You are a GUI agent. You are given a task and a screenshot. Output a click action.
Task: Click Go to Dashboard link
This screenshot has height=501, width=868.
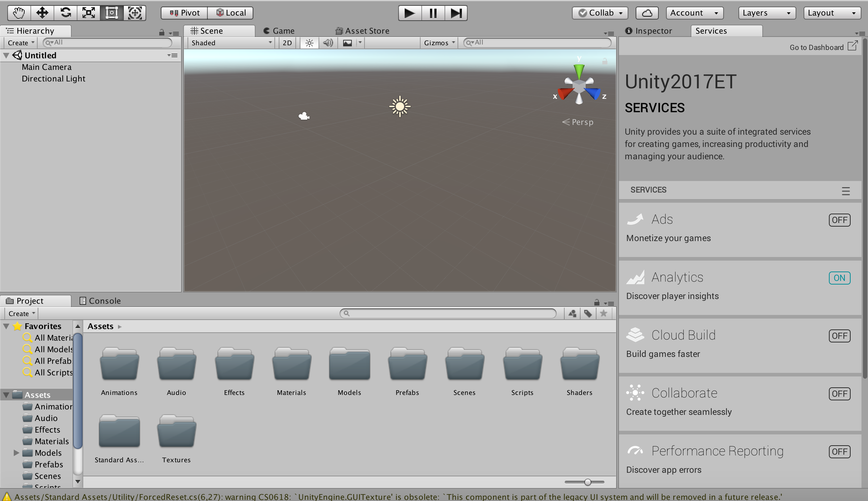pos(823,47)
